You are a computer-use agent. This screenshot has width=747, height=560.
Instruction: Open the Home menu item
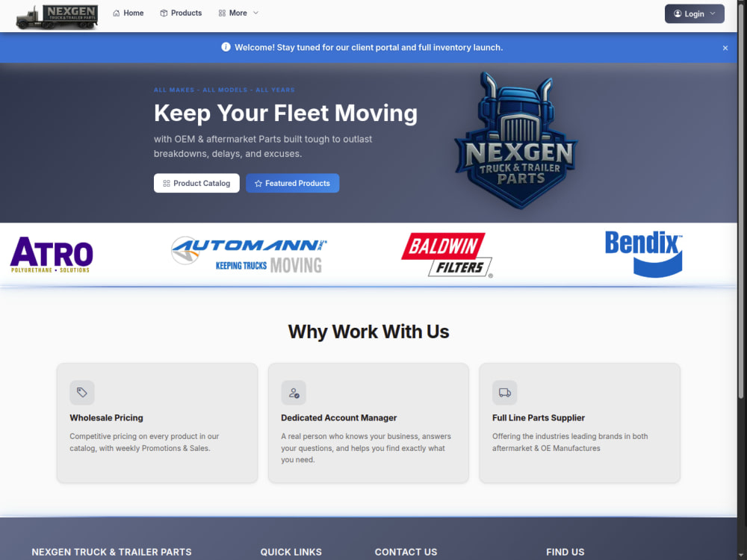[x=128, y=13]
